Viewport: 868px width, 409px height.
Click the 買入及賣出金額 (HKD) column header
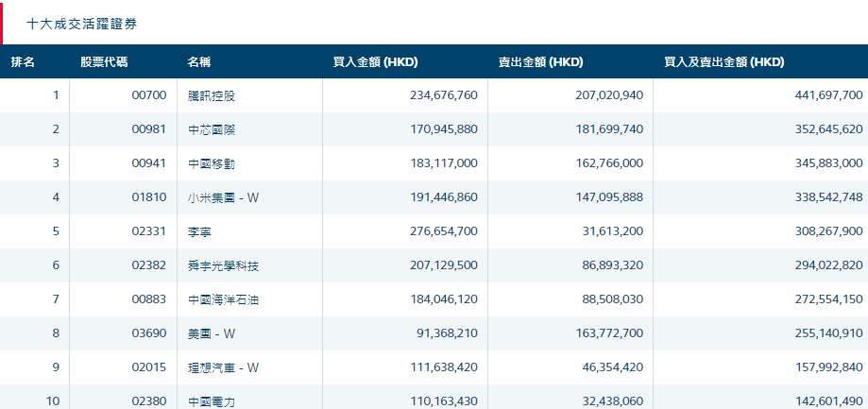coord(724,62)
